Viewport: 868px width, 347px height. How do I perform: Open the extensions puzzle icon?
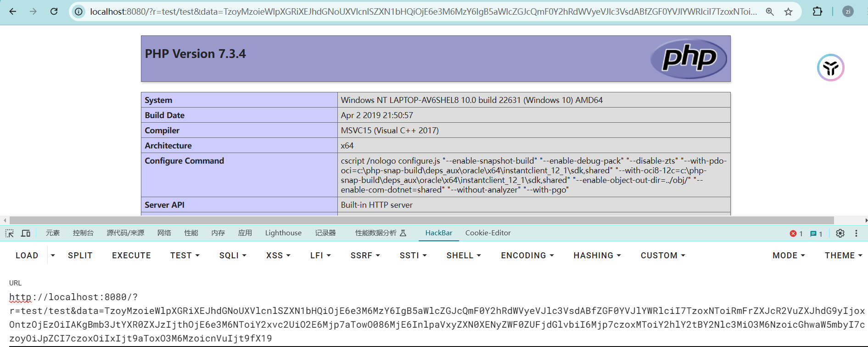point(817,11)
